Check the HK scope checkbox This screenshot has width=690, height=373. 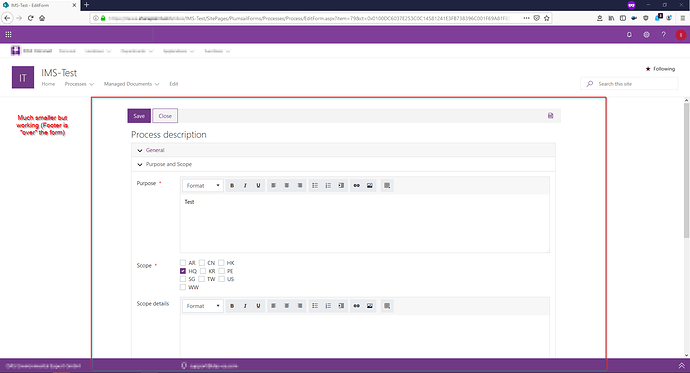(221, 263)
